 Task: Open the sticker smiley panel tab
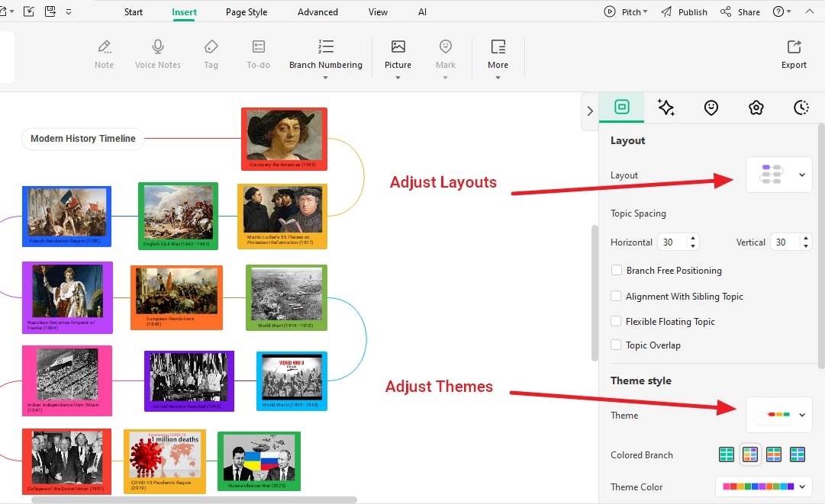tap(711, 108)
